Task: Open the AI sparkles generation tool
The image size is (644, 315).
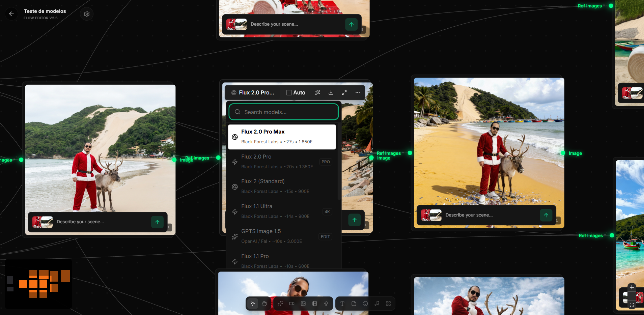Action: [280, 303]
